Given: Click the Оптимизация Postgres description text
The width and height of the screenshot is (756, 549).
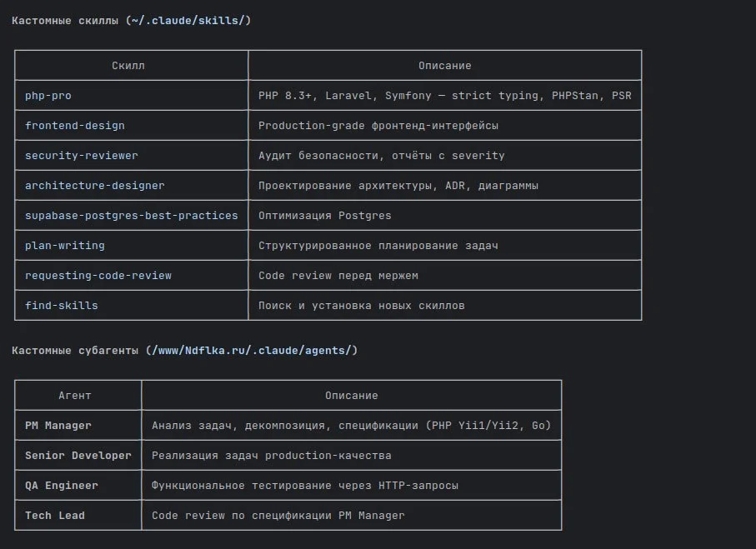Looking at the screenshot, I should click(x=325, y=216).
